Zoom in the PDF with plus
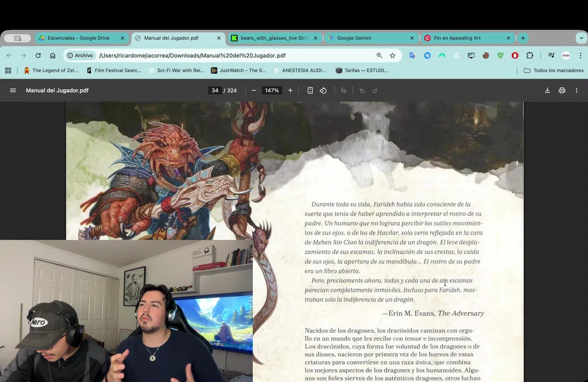Image resolution: width=588 pixels, height=382 pixels. pos(290,90)
